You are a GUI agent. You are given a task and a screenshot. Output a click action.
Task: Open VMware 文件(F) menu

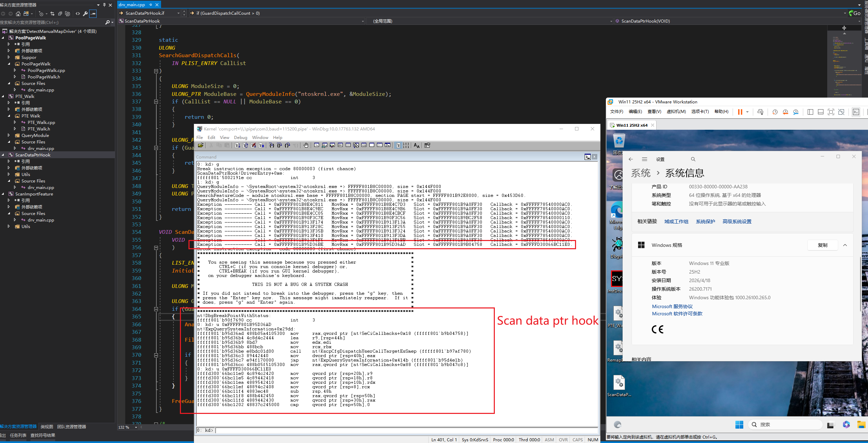point(616,112)
